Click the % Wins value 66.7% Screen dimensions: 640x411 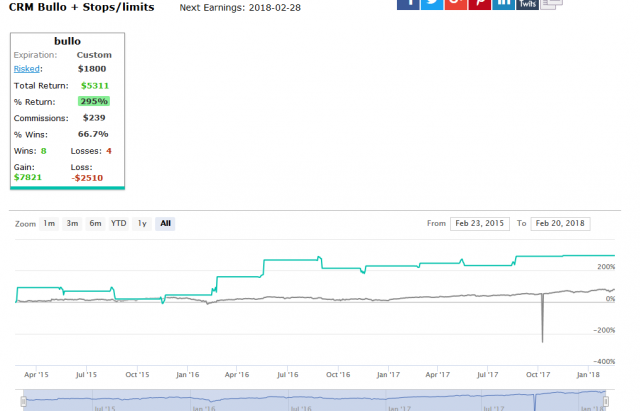pos(93,134)
